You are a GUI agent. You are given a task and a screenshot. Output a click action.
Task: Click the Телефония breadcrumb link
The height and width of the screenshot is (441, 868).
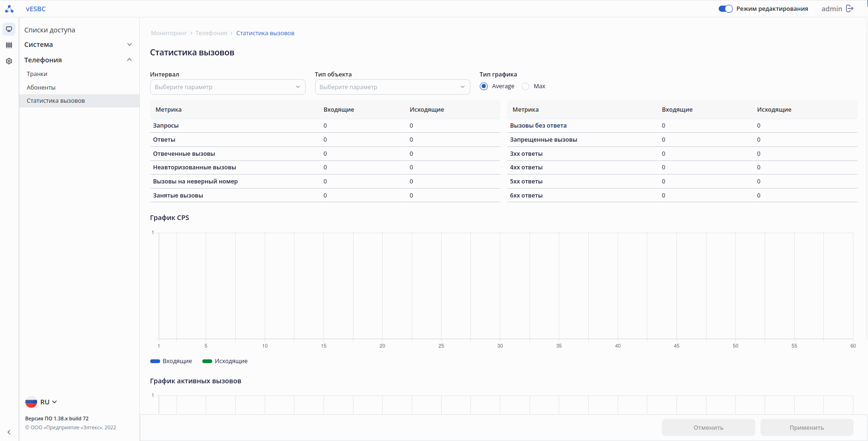point(211,33)
